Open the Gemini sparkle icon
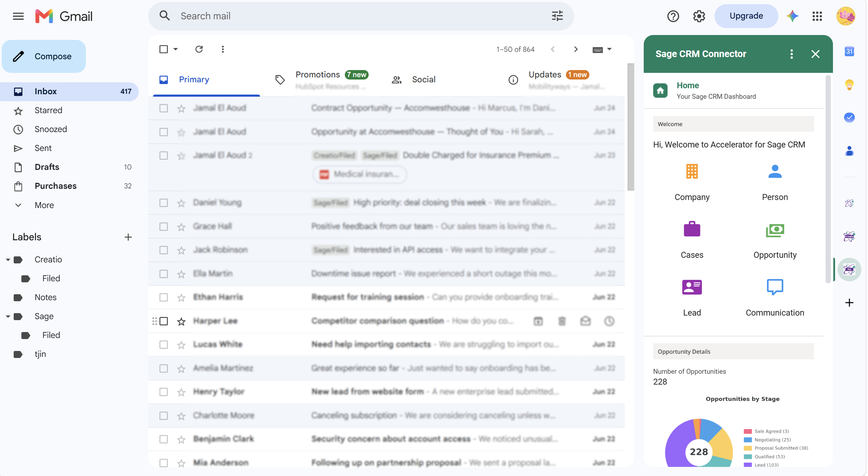This screenshot has height=476, width=868. pos(792,16)
